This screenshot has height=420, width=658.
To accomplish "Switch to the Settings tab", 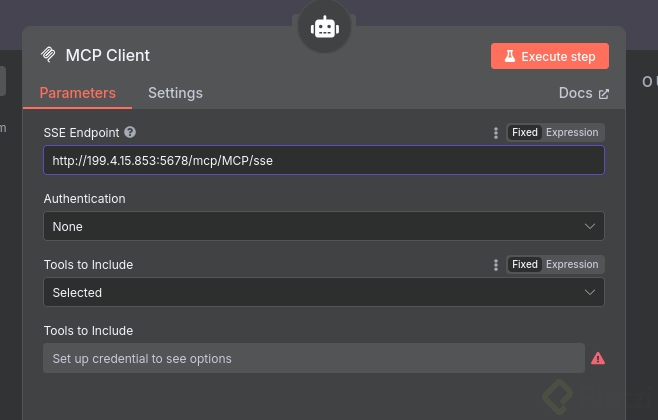I will click(x=175, y=93).
